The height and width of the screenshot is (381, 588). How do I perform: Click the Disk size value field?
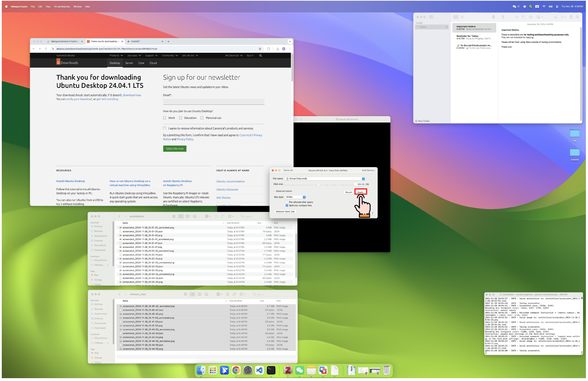(x=359, y=184)
